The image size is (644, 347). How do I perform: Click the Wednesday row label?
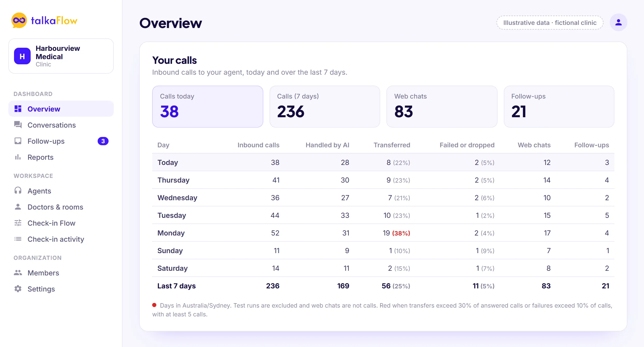point(177,198)
